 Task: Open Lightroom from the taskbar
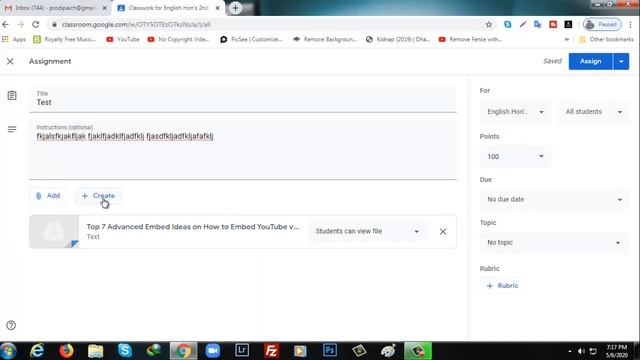click(242, 351)
